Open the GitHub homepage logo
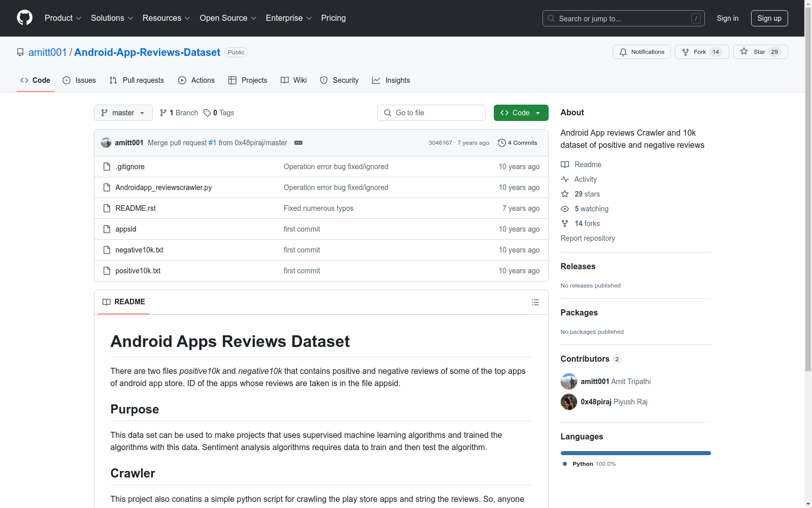This screenshot has width=812, height=508. point(24,18)
